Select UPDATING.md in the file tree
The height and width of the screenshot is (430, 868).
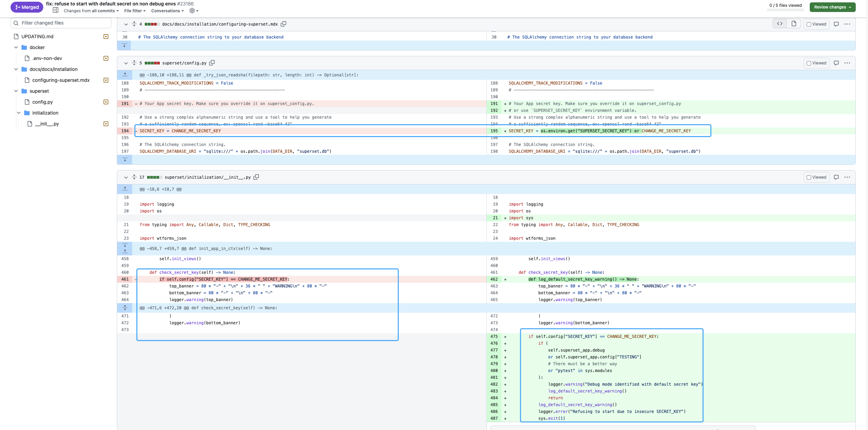click(37, 36)
